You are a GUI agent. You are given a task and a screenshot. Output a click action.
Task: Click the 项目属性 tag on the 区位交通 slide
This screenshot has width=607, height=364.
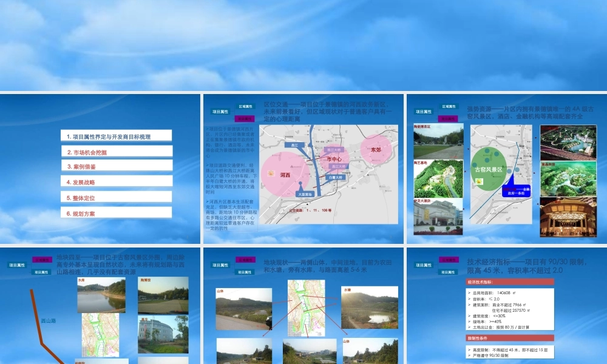pos(220,112)
